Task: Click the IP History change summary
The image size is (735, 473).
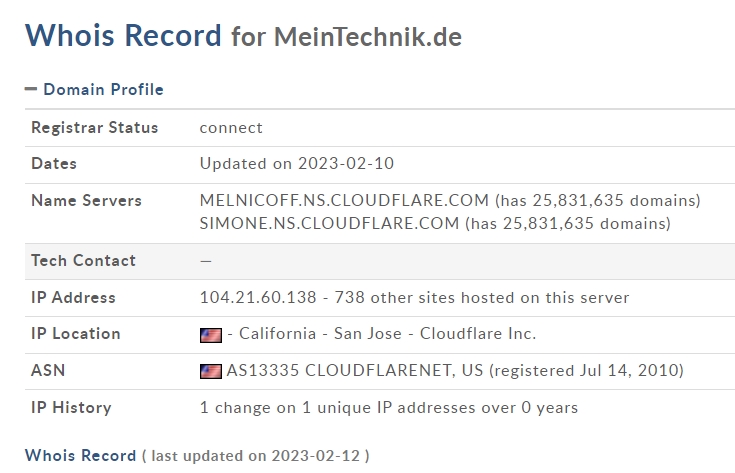Action: 389,407
